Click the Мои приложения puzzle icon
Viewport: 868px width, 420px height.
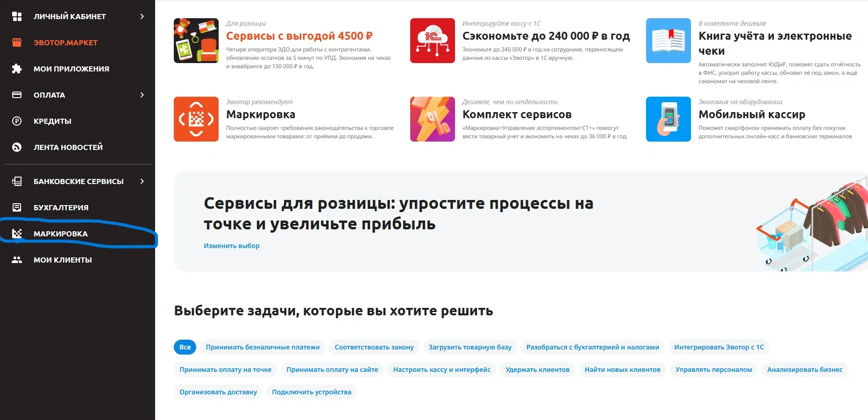(x=17, y=69)
